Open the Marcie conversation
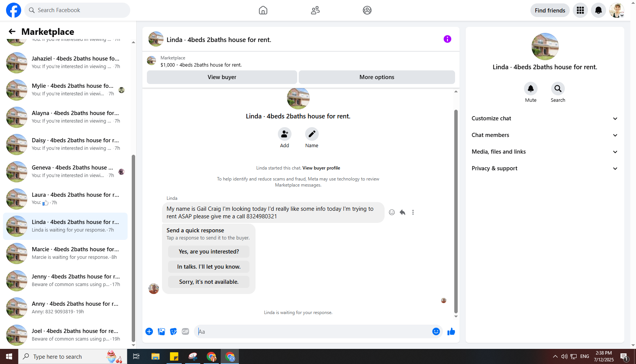 (65, 254)
